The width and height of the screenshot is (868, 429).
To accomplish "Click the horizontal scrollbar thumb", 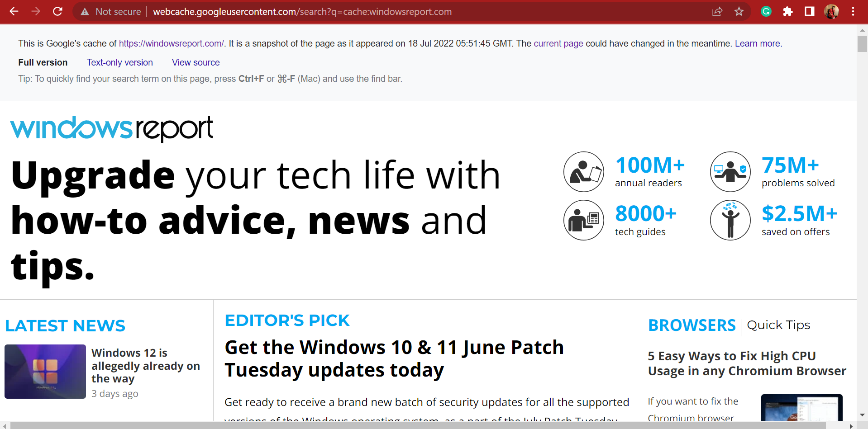I will pos(418,425).
